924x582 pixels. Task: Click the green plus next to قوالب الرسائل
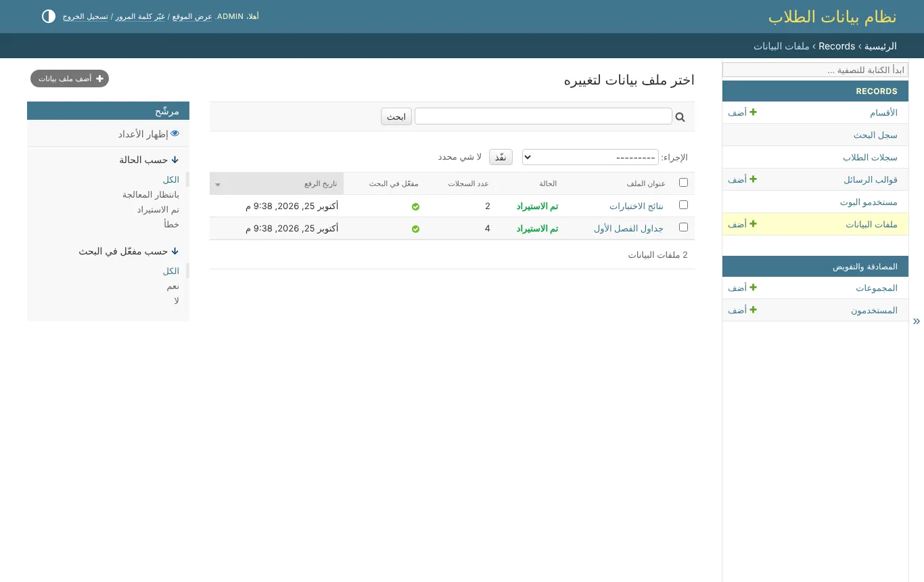pyautogui.click(x=753, y=179)
